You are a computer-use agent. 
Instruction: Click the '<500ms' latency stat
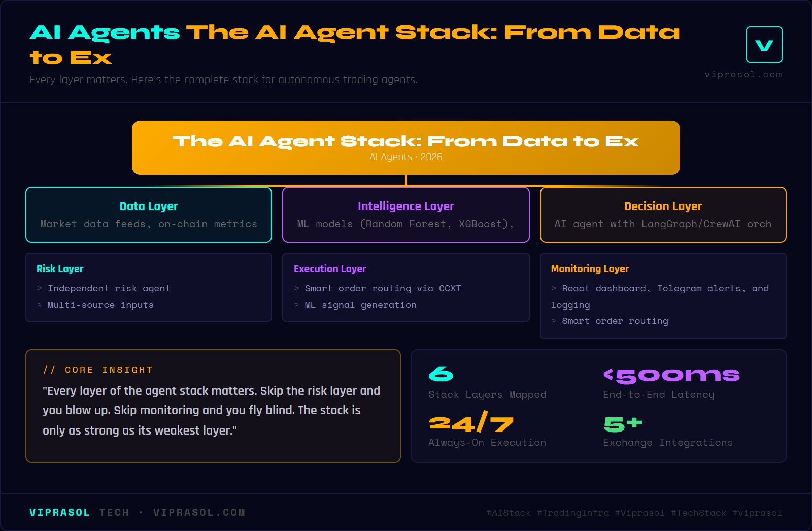[x=671, y=376]
